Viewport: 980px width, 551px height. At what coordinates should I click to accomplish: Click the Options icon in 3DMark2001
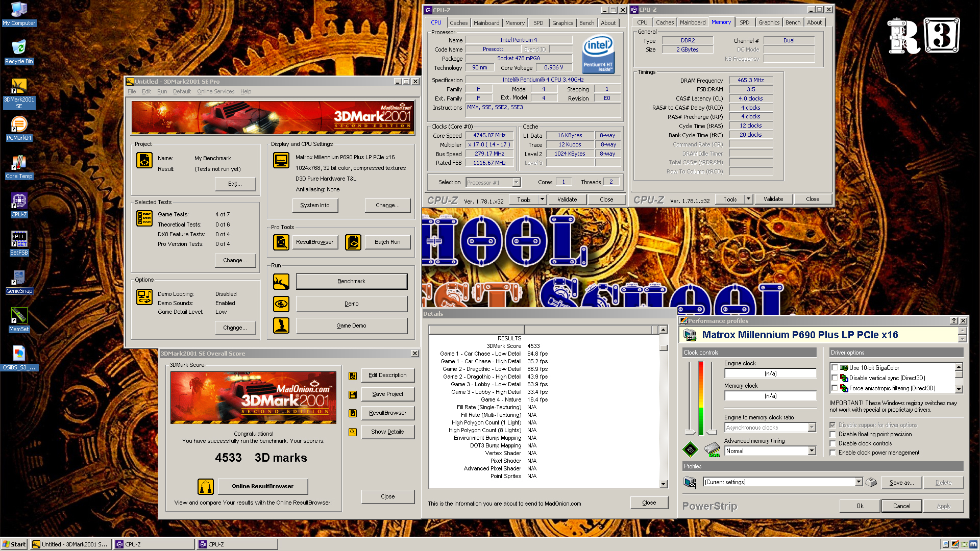click(x=144, y=297)
